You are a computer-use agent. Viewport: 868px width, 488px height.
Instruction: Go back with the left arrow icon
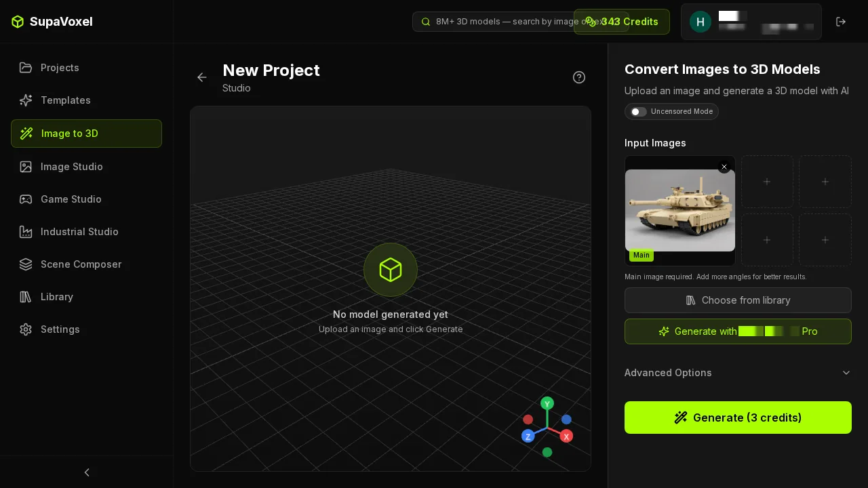click(202, 77)
